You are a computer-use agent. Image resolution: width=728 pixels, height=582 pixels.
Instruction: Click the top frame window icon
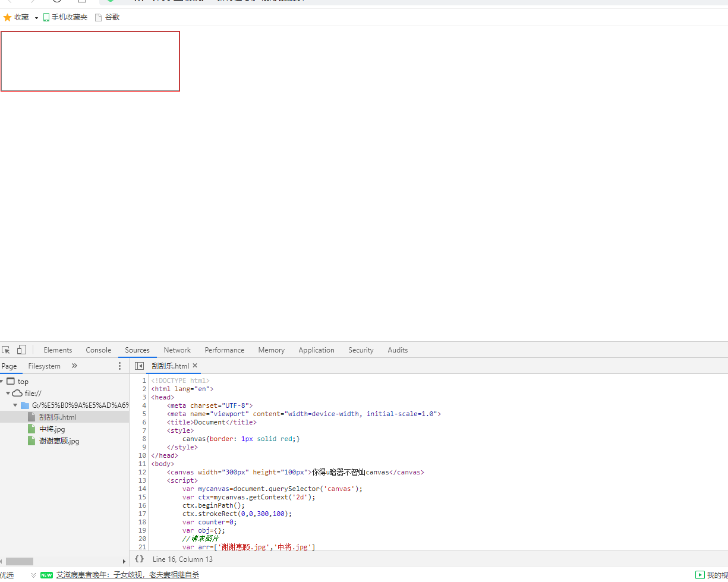[11, 382]
